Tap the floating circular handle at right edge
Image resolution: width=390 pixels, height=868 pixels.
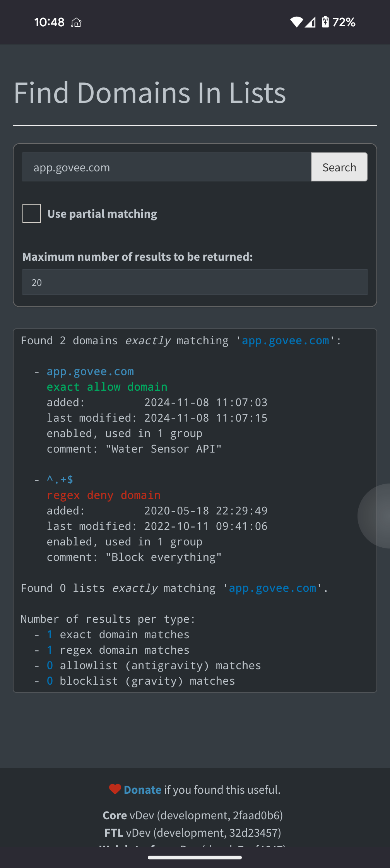[x=374, y=516]
